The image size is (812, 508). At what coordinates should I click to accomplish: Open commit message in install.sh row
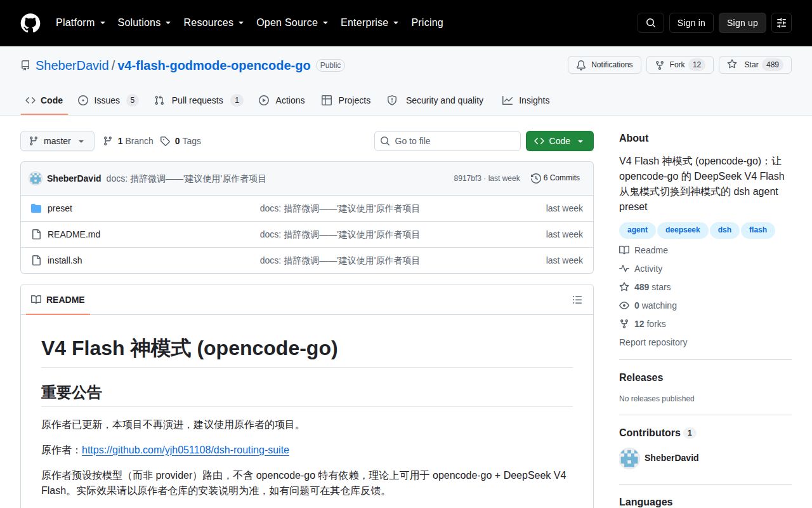tap(339, 260)
